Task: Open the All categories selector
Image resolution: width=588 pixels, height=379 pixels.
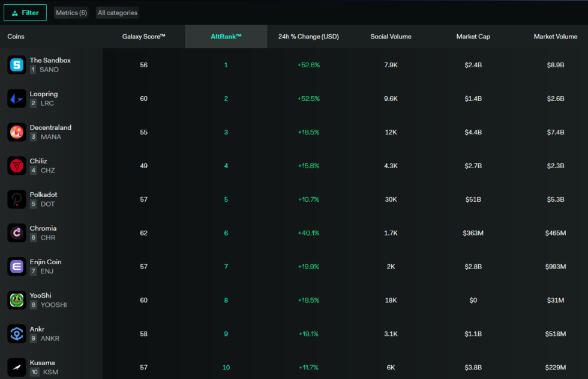Action: tap(117, 12)
